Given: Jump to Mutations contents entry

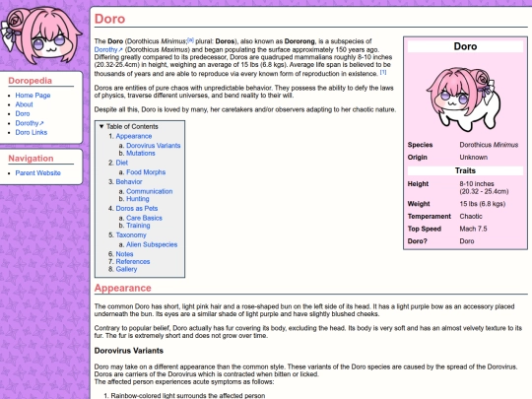Looking at the screenshot, I should 141,153.
